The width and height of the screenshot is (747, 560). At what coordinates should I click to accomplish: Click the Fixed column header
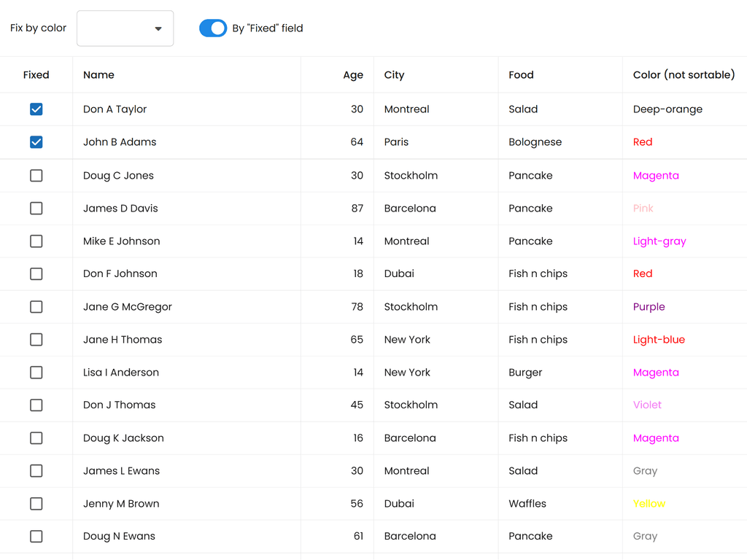[36, 75]
